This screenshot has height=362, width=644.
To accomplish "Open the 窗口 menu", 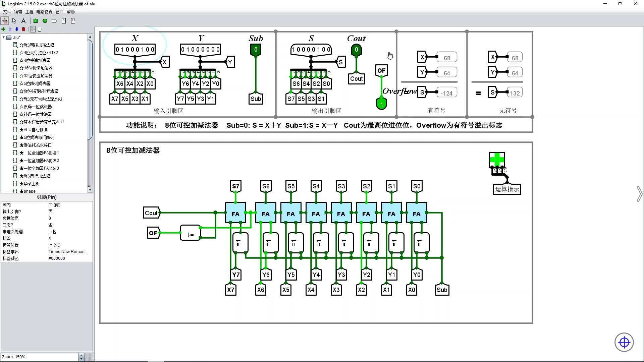I will click(x=59, y=12).
